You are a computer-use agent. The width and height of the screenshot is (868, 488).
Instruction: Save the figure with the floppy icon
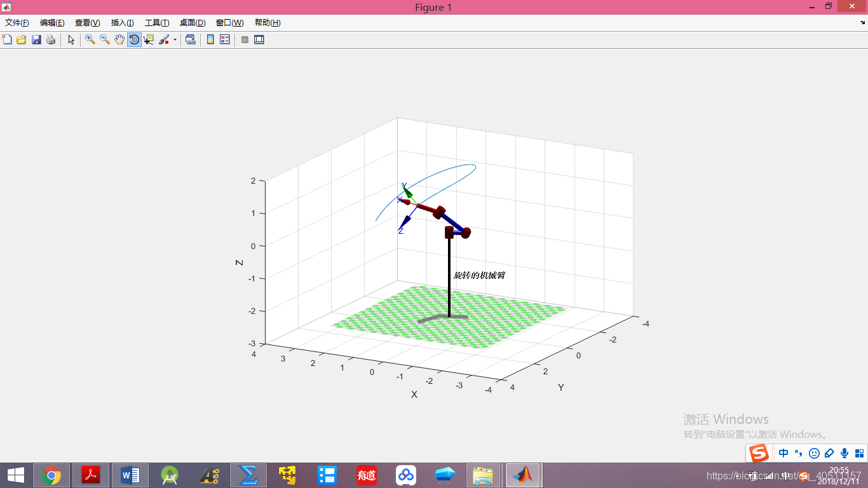[36, 39]
